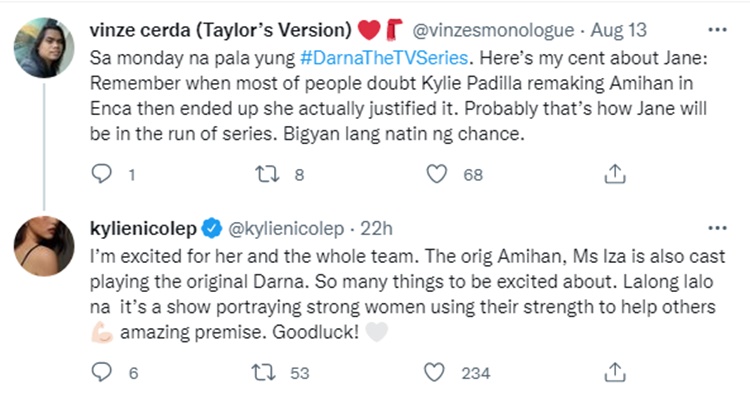Screen dimensions: 750x398
Task: Open the Aug 13 tweet timestamp
Action: (x=618, y=30)
